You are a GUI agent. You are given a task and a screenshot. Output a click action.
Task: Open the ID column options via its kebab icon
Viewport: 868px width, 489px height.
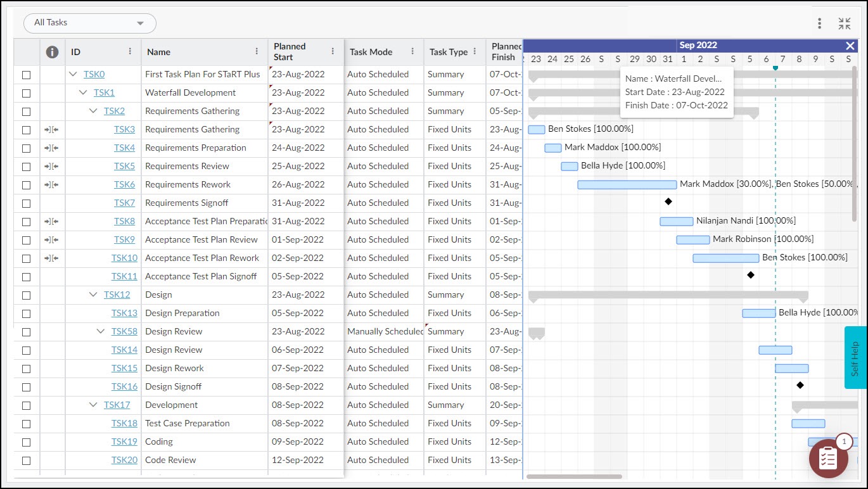(x=131, y=51)
